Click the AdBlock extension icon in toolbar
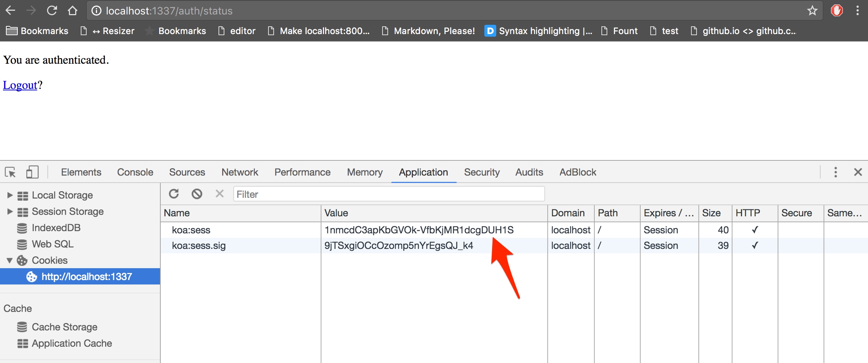Image resolution: width=868 pixels, height=363 pixels. click(837, 11)
